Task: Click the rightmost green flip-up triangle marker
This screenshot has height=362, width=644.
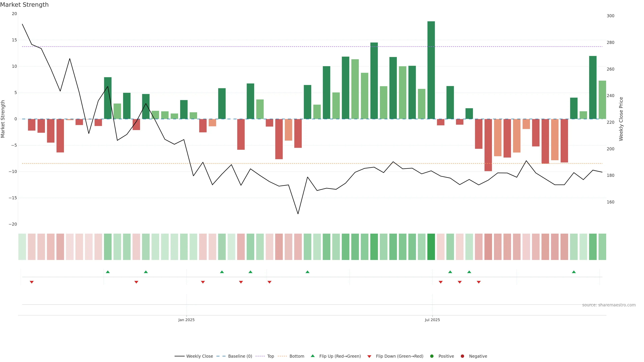Action: 574,272
